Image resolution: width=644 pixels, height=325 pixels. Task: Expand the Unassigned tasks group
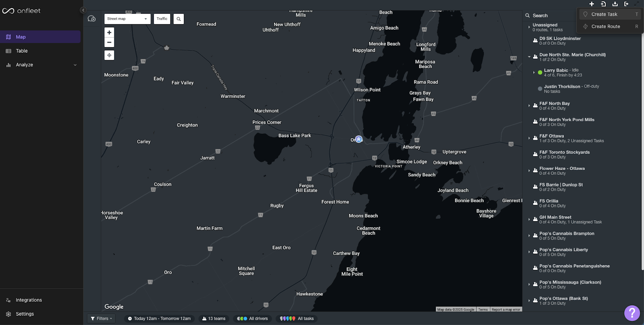point(529,27)
